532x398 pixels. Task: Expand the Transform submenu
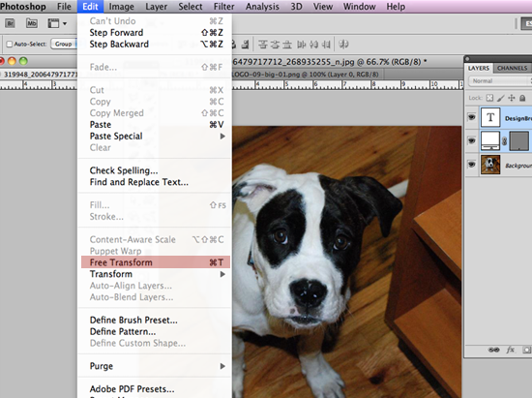tap(156, 274)
